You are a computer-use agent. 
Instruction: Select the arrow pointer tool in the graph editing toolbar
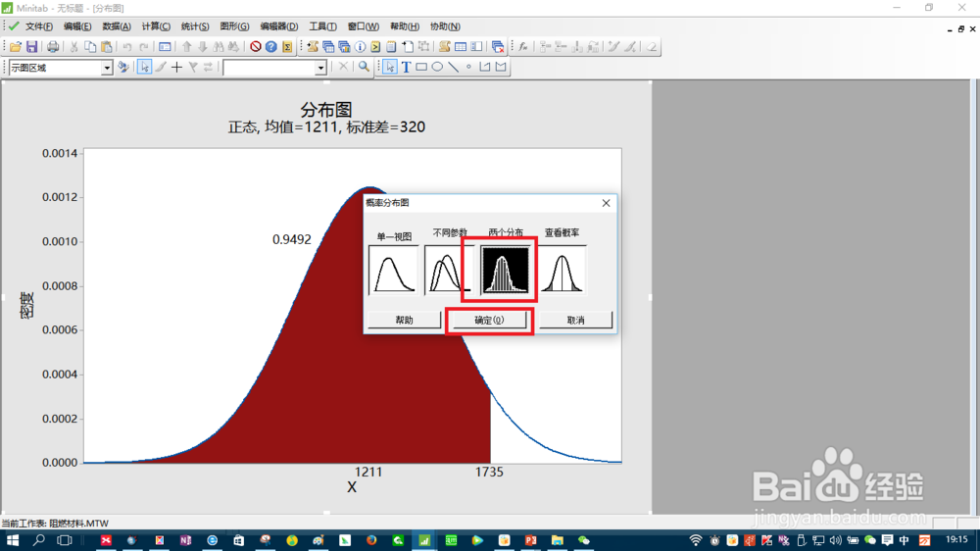(144, 67)
